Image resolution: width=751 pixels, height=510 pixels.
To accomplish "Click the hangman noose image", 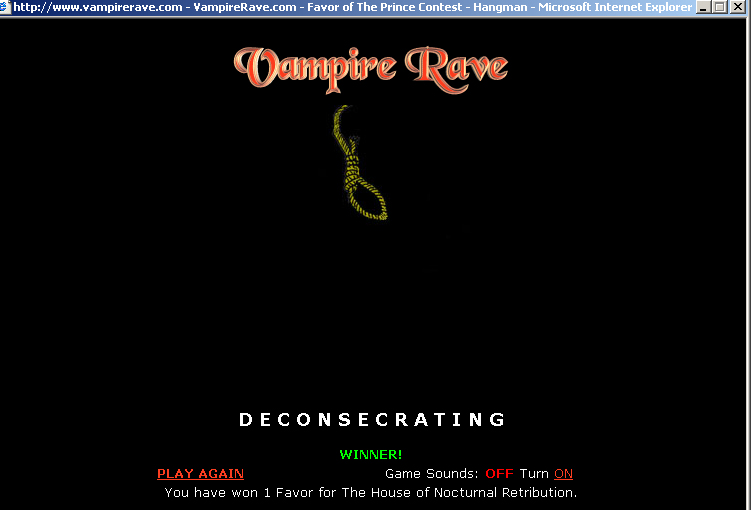I will (x=360, y=163).
